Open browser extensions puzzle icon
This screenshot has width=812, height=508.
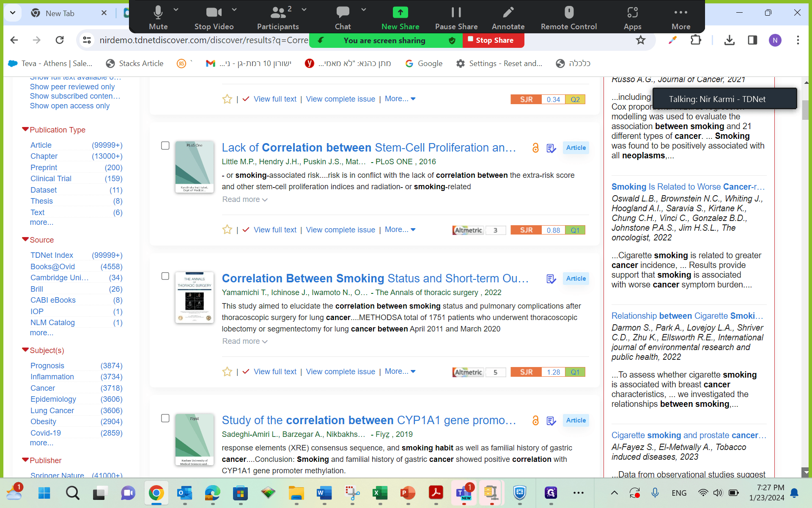[696, 40]
